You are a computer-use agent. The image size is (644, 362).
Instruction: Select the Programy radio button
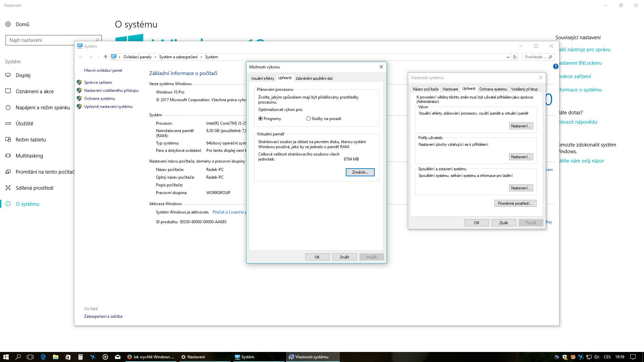[x=261, y=119]
